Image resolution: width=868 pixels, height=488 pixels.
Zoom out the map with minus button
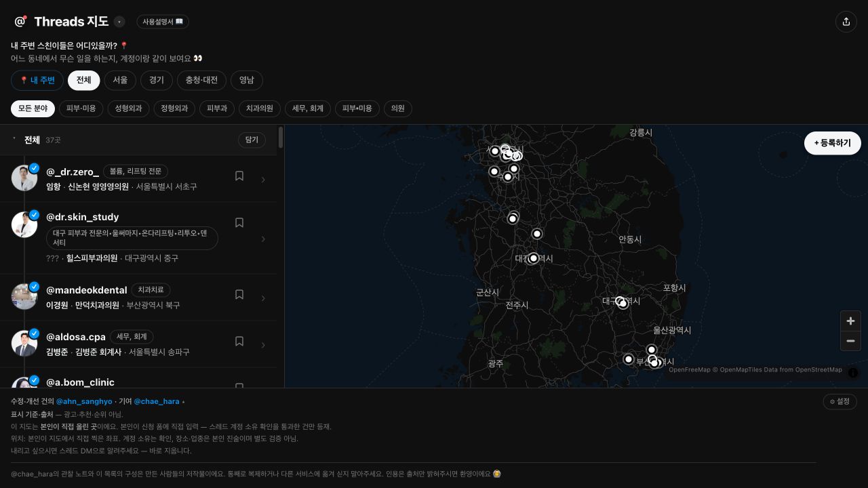[x=850, y=341]
